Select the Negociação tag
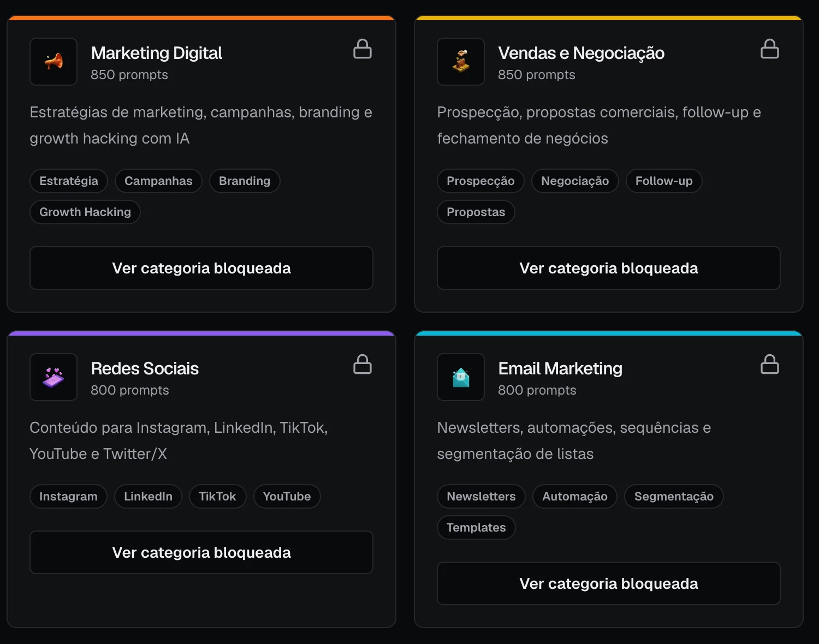 [x=575, y=181]
